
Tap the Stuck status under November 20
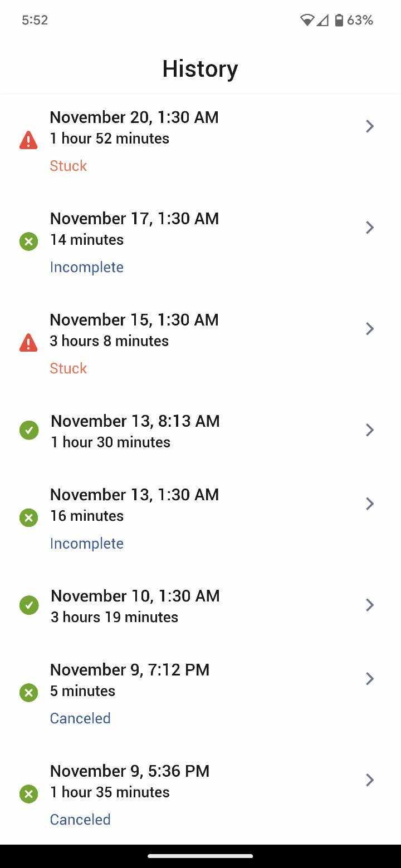tap(69, 166)
